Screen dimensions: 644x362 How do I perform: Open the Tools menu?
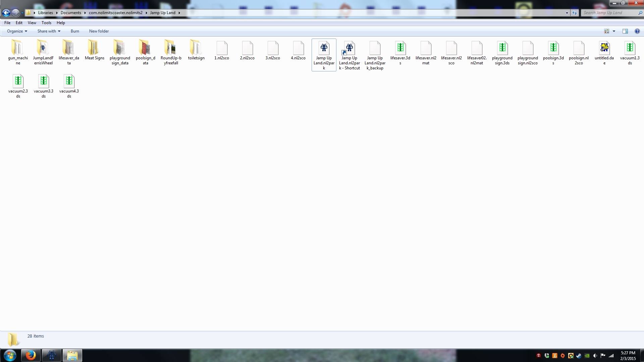pos(46,23)
